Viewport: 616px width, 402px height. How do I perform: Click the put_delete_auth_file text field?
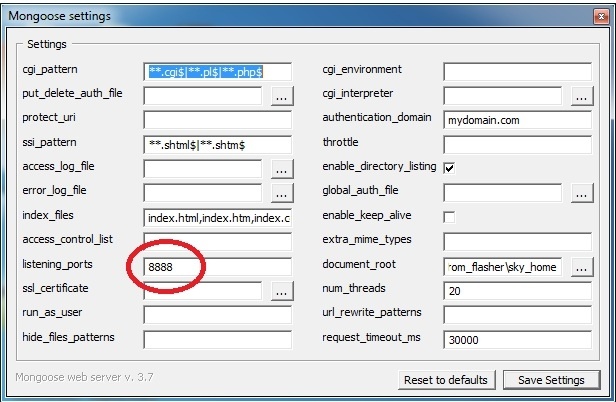coord(203,96)
